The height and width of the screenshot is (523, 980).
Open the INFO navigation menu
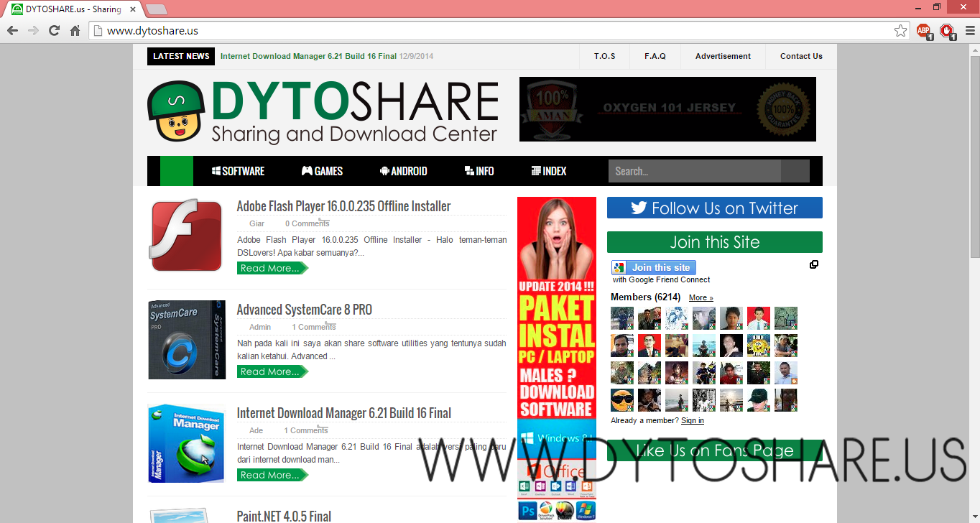479,171
